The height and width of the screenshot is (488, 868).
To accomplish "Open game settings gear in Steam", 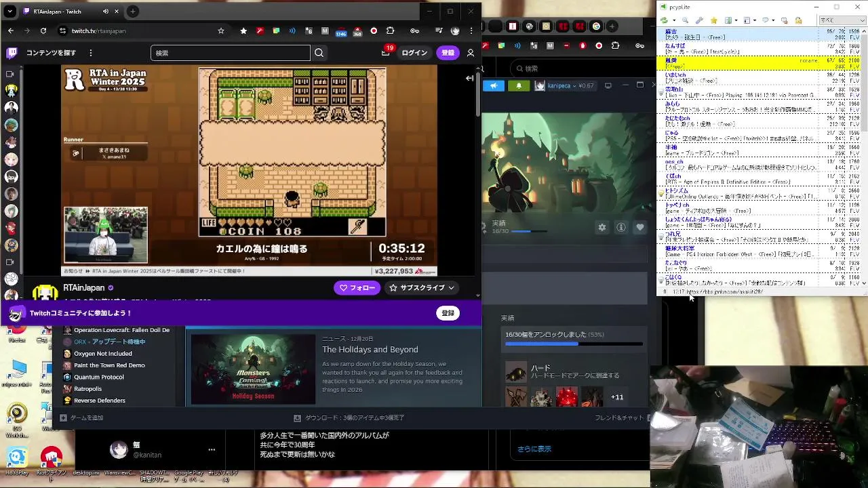I will [601, 228].
